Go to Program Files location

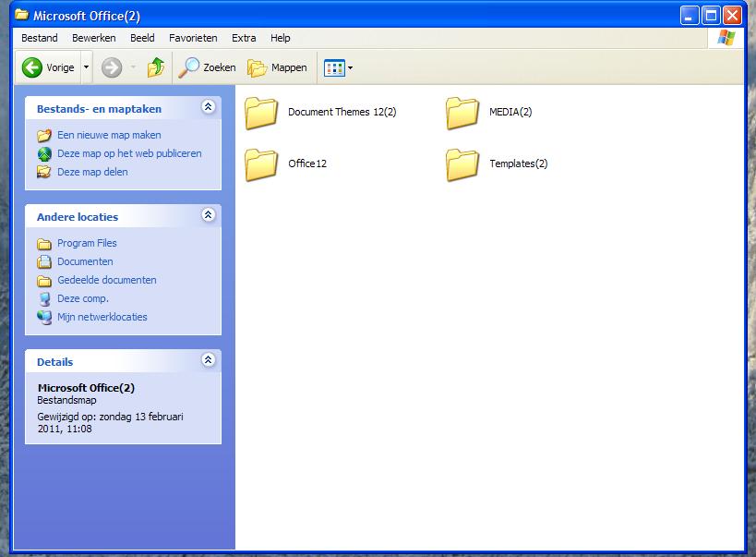click(87, 243)
